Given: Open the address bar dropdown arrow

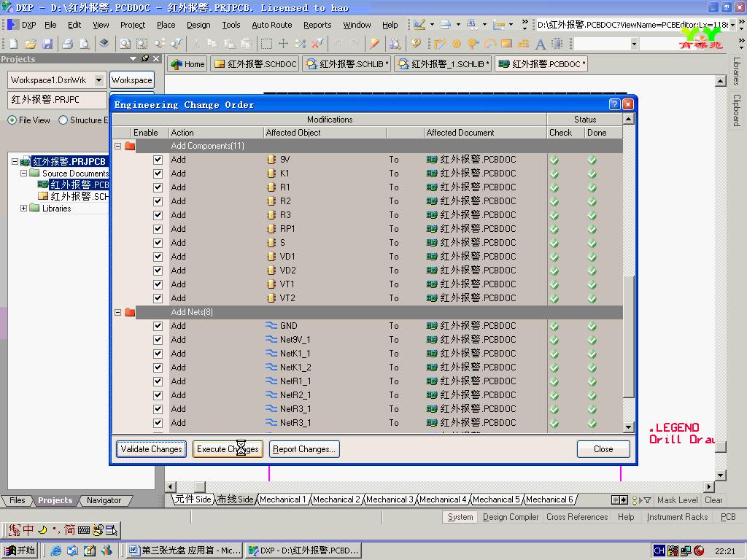Looking at the screenshot, I should (732, 25).
